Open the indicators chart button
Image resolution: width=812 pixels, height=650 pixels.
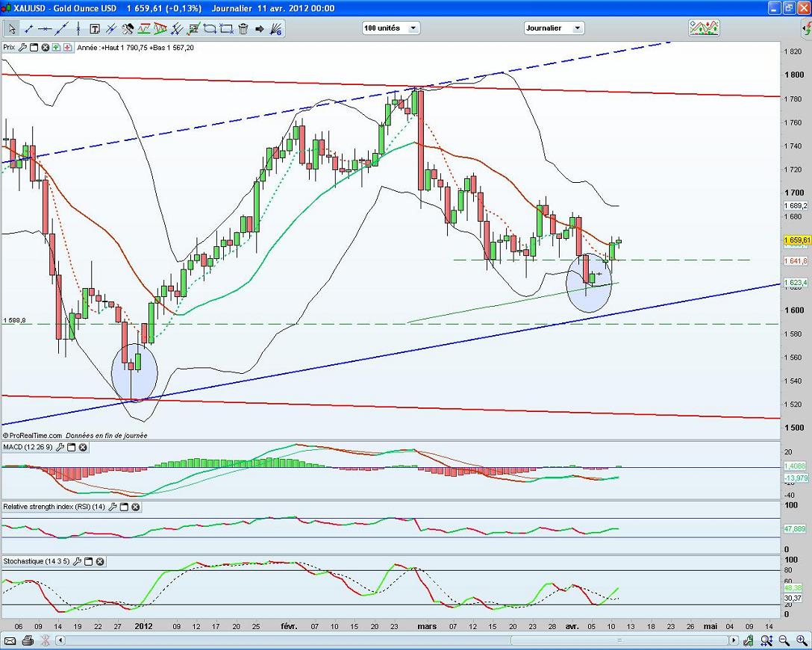click(704, 28)
